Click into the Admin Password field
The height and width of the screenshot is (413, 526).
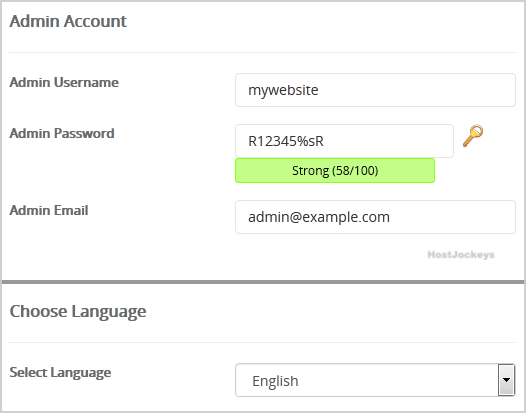pyautogui.click(x=344, y=141)
